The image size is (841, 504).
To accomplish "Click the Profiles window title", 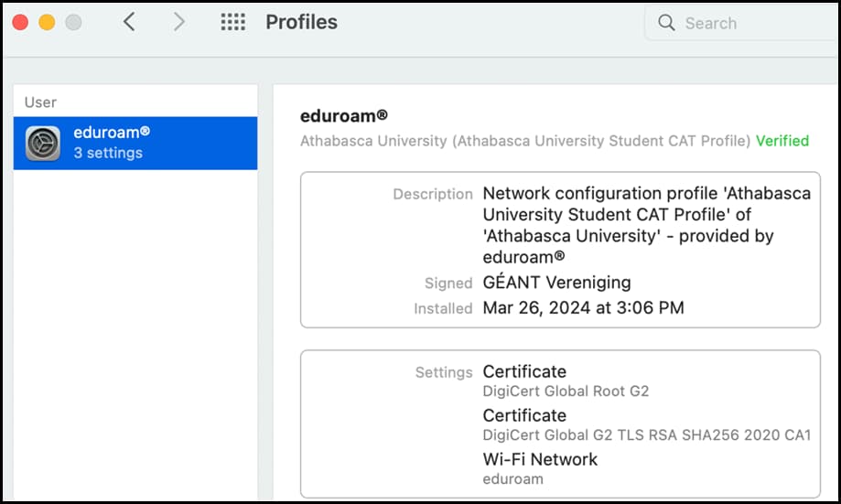I will (x=301, y=22).
